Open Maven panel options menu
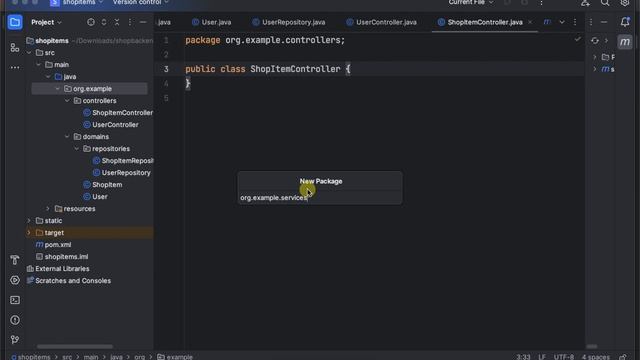640x360 pixels. point(591,22)
